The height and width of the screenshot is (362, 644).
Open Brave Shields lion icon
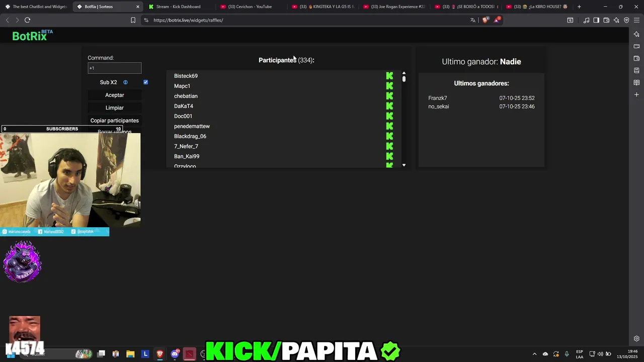[x=485, y=20]
